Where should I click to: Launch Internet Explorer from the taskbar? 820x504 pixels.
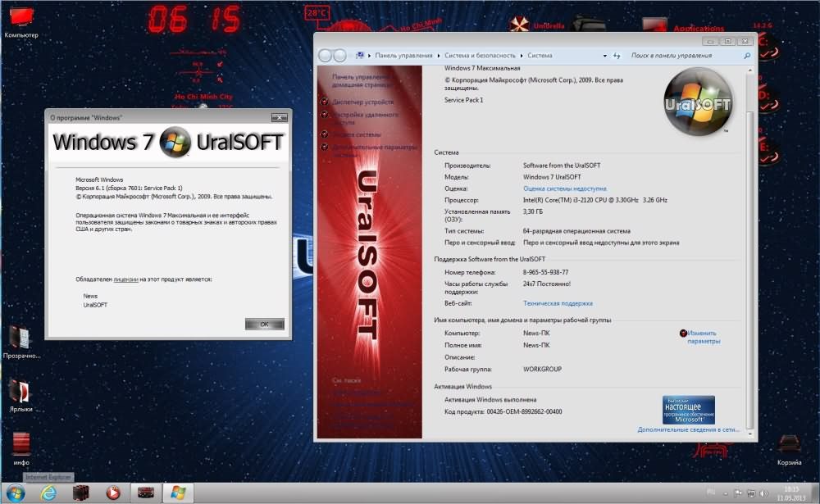[48, 493]
